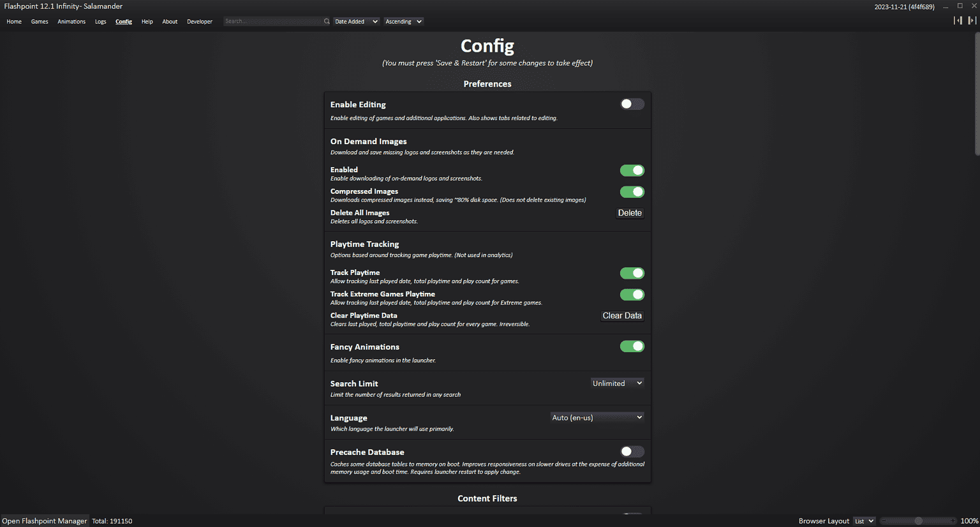
Task: Turn off Fancy Animations
Action: click(632, 346)
